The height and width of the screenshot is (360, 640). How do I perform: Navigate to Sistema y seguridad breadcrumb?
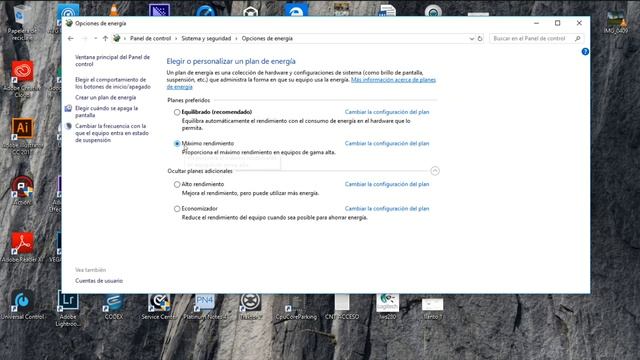[206, 38]
